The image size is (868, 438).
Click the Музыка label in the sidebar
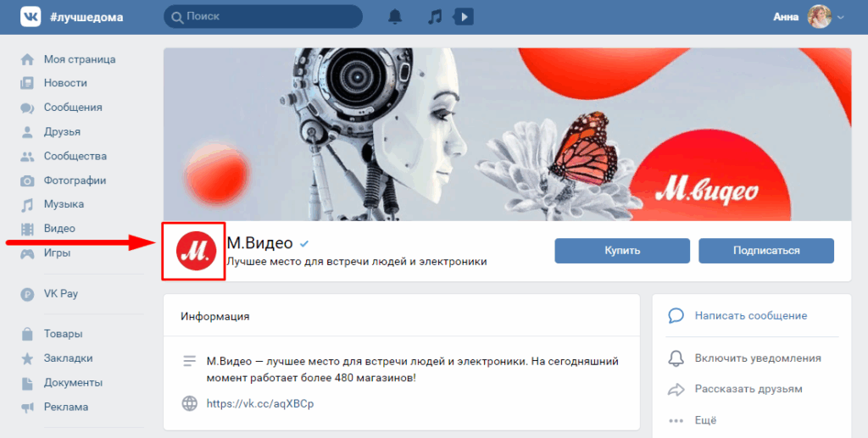pos(64,204)
